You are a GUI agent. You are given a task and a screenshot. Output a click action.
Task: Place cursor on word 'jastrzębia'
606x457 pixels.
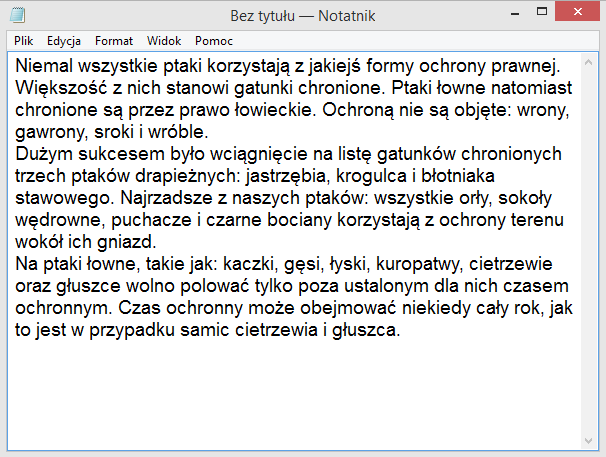coord(288,176)
